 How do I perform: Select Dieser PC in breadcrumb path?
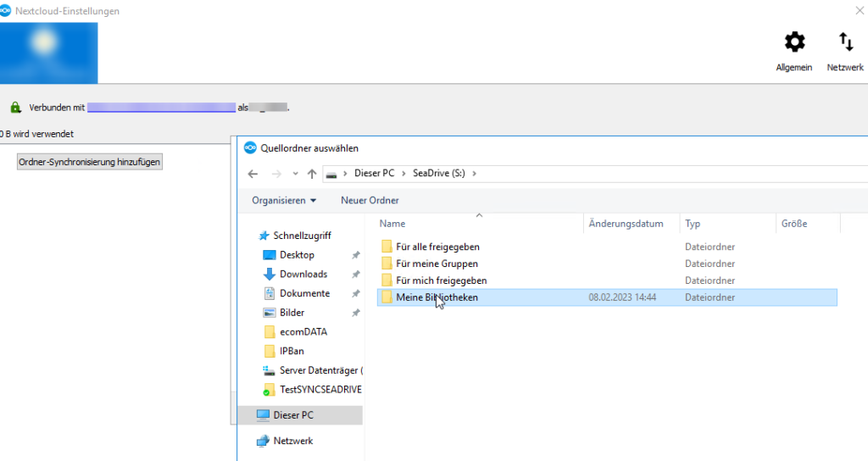374,173
